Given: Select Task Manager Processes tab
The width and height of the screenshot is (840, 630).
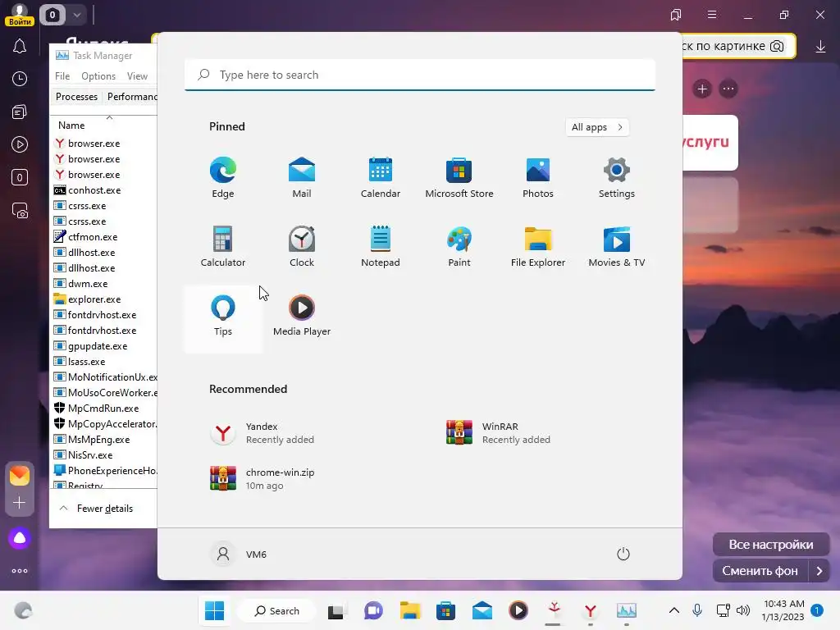Looking at the screenshot, I should 76,97.
